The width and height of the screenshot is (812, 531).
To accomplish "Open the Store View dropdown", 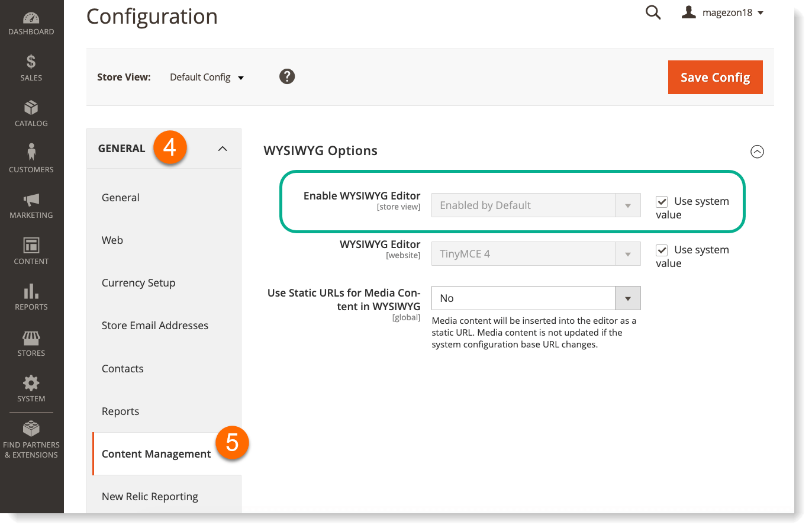I will point(205,77).
